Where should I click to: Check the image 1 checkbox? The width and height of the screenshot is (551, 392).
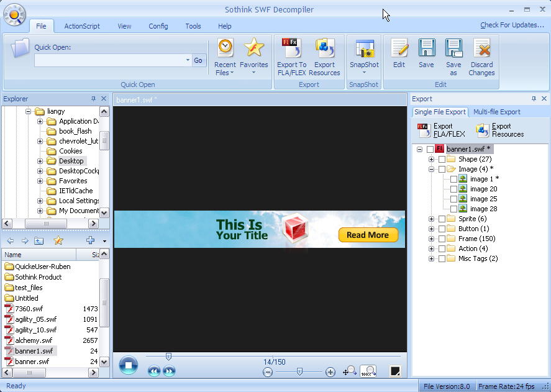point(454,180)
